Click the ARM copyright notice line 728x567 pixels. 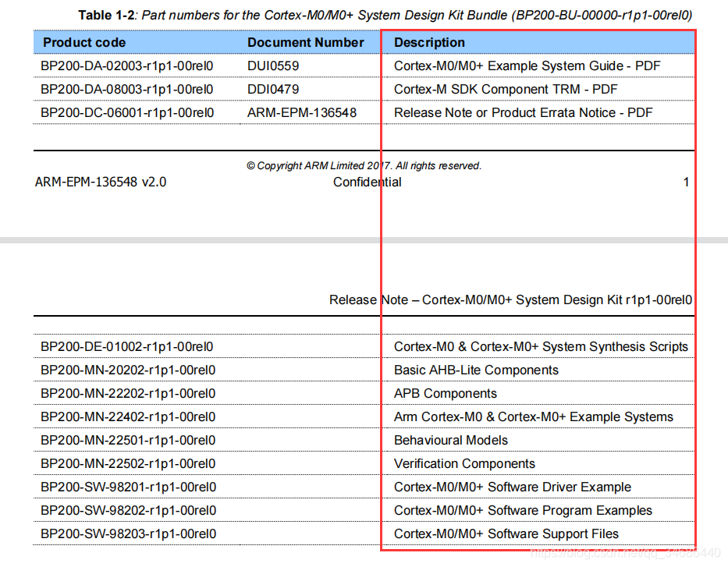coord(364,165)
